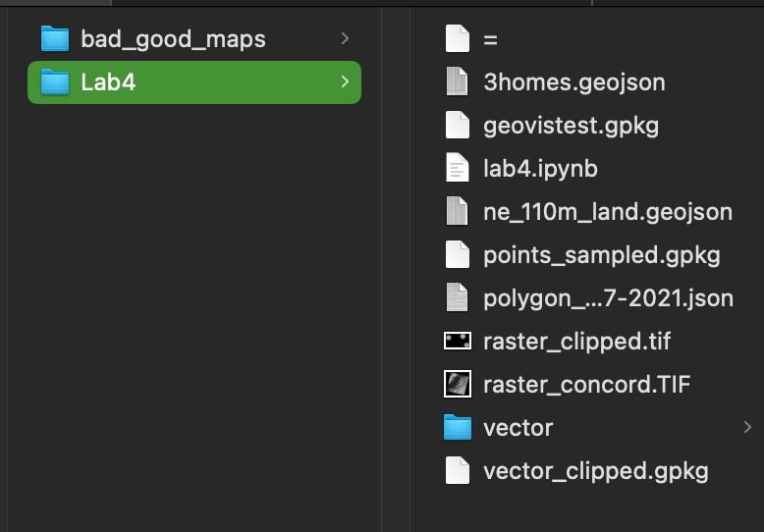The height and width of the screenshot is (532, 764).
Task: Click the points_sampled.gpkg file icon
Action: (458, 255)
